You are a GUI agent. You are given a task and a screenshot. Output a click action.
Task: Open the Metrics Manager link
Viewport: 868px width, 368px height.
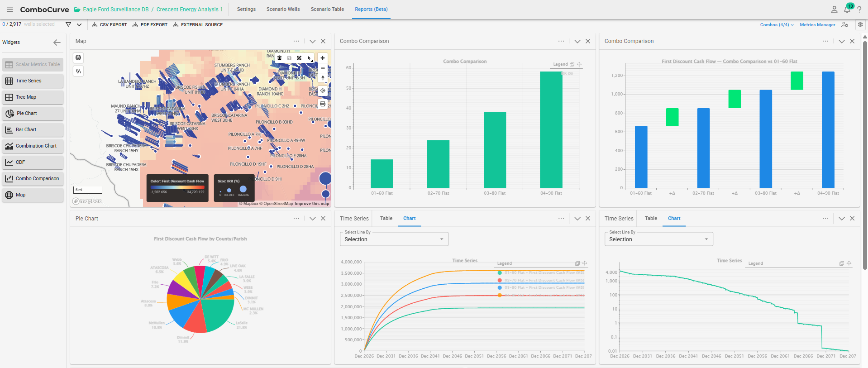pos(817,25)
